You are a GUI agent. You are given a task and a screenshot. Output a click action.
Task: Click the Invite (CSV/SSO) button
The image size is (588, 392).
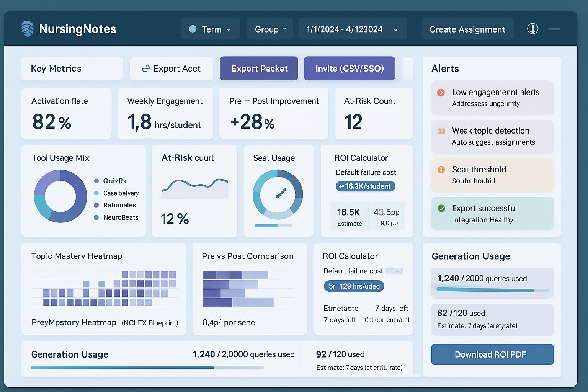(x=349, y=69)
